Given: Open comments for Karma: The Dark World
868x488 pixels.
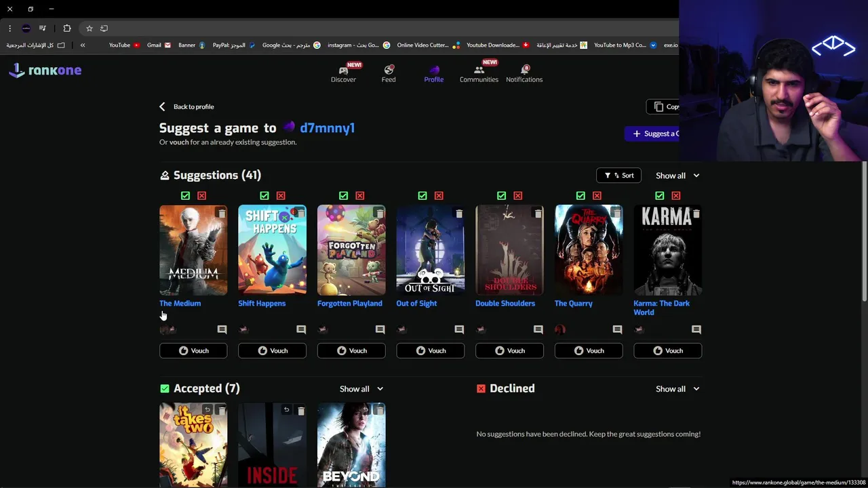Looking at the screenshot, I should coord(696,329).
